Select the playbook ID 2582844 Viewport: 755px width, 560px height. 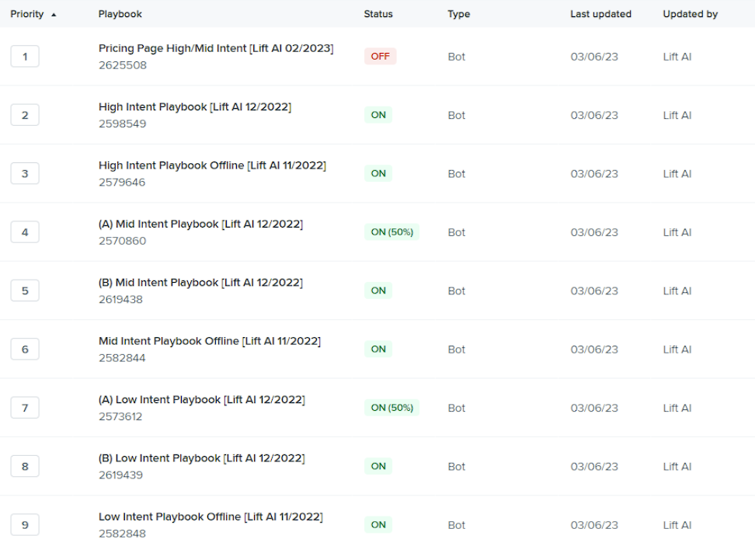pyautogui.click(x=122, y=358)
